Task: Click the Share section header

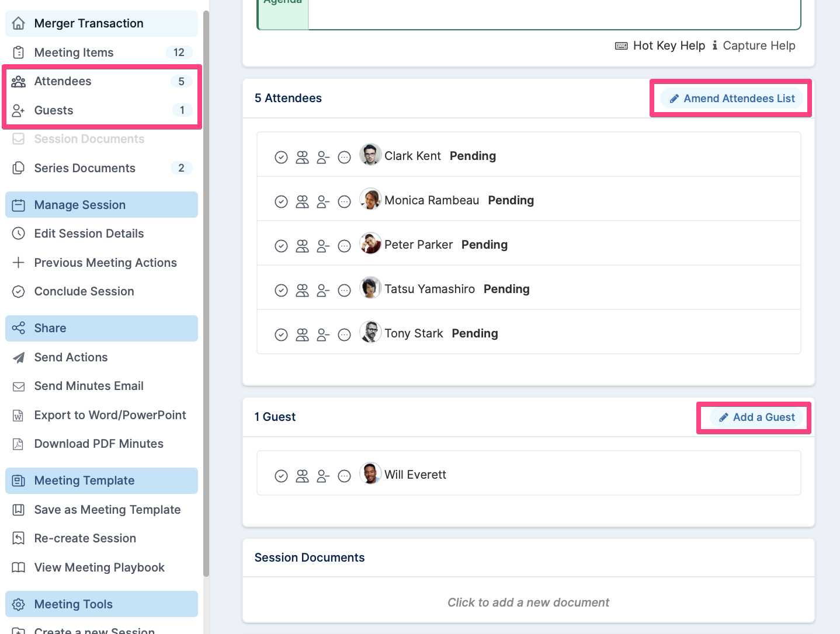Action: pyautogui.click(x=102, y=328)
